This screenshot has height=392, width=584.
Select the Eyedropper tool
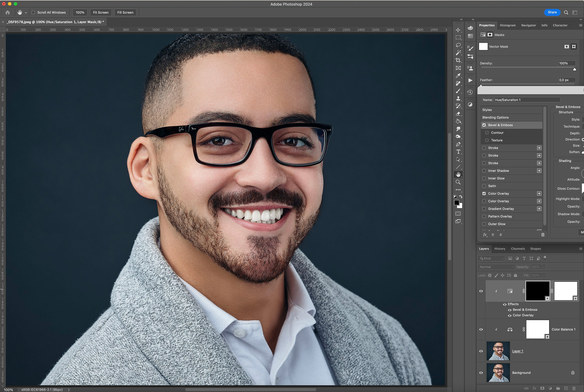pos(458,76)
